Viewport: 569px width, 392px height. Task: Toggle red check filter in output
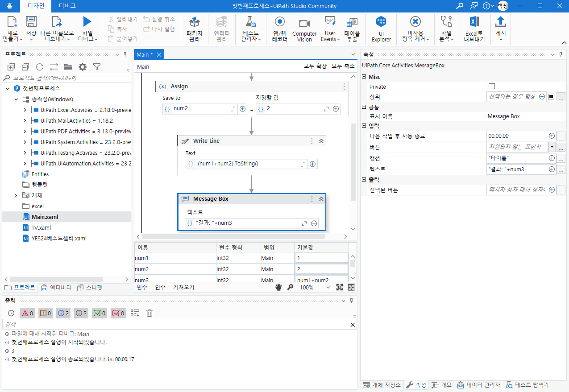tap(118, 313)
